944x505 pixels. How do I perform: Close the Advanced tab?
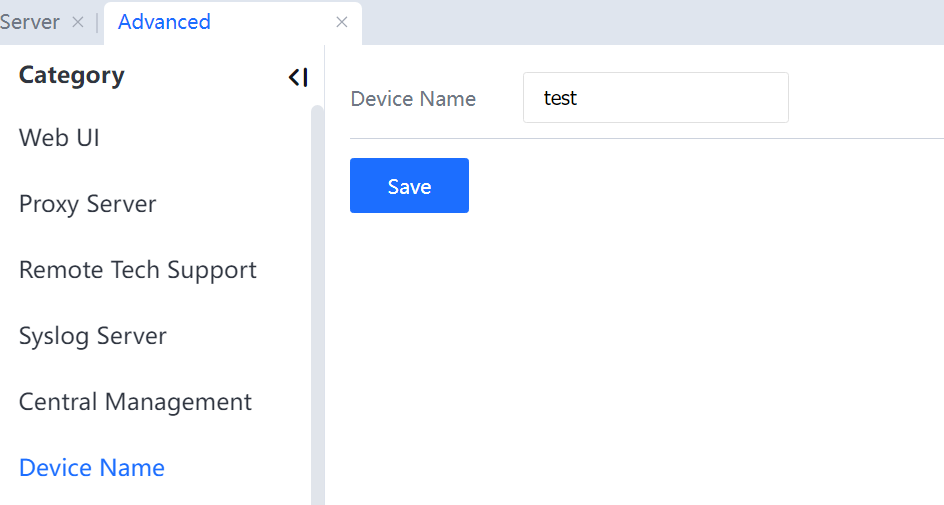click(342, 22)
